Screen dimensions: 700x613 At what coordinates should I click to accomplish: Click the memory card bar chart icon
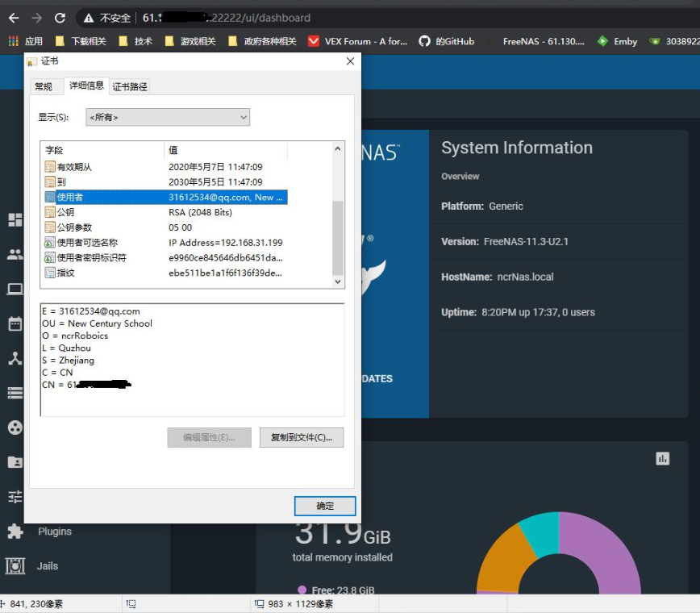pyautogui.click(x=663, y=458)
